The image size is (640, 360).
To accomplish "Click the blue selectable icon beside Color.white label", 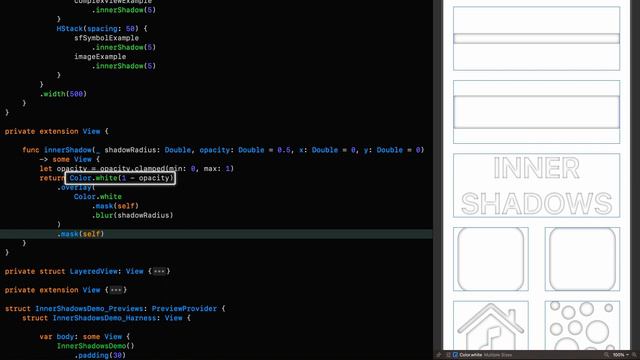I will point(455,355).
